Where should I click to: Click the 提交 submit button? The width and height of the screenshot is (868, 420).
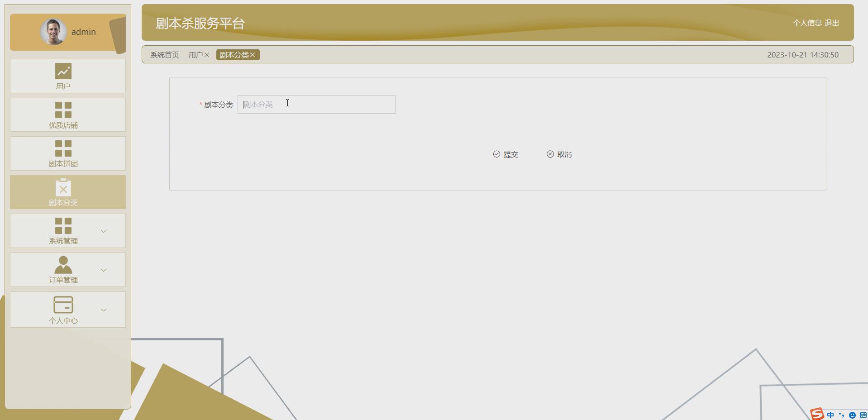(x=506, y=154)
